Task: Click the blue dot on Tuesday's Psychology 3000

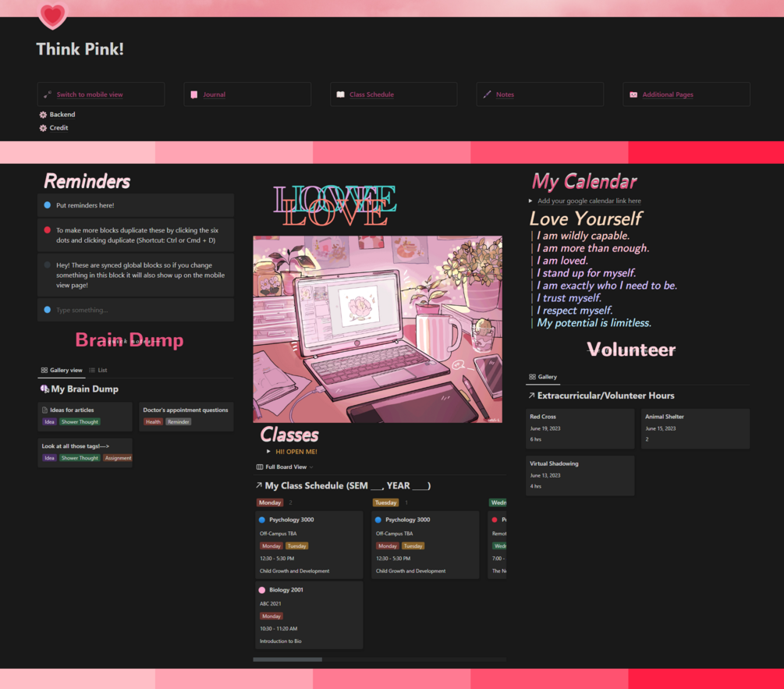Action: point(378,520)
